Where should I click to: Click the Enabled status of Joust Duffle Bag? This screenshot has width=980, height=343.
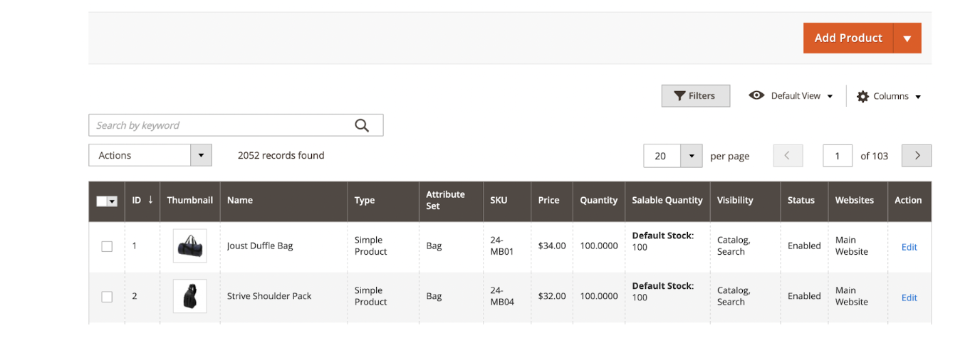[x=804, y=246]
